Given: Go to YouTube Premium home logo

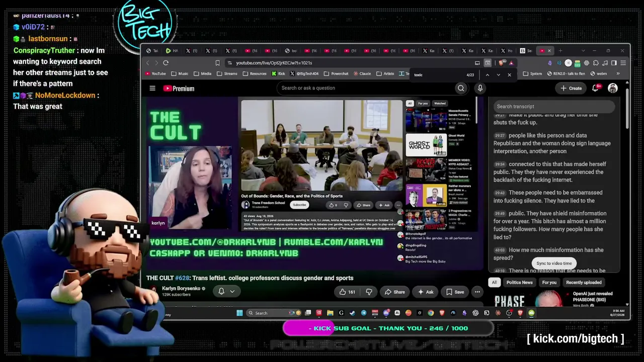Looking at the screenshot, I should point(179,88).
